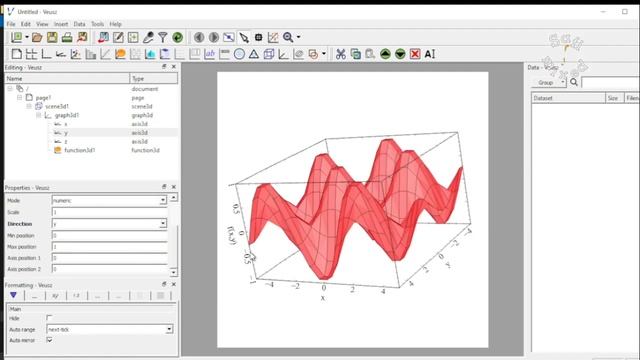
Task: Click Properties panel scroll down arrow
Action: pyautogui.click(x=173, y=272)
